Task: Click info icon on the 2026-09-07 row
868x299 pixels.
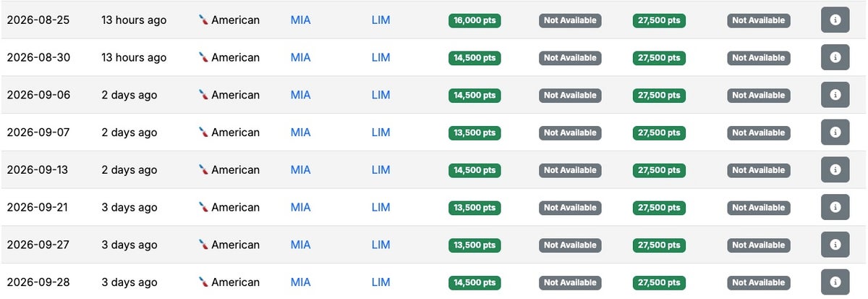Action: [835, 132]
